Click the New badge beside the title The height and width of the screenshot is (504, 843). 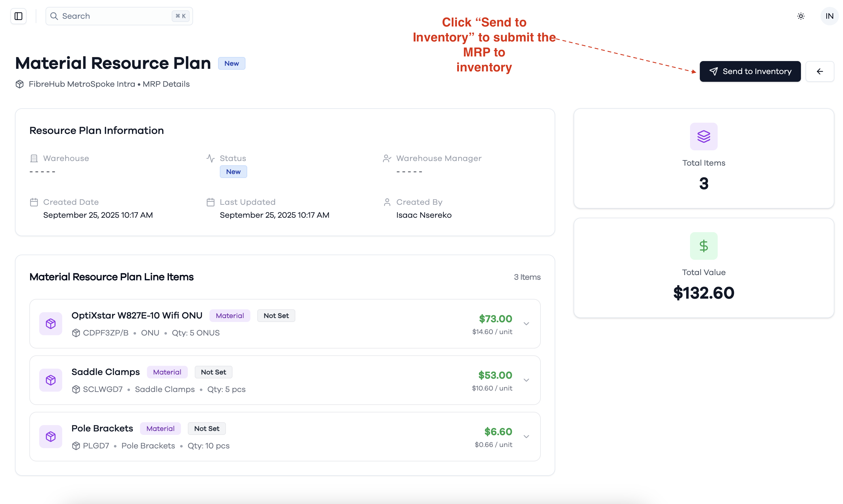tap(232, 64)
